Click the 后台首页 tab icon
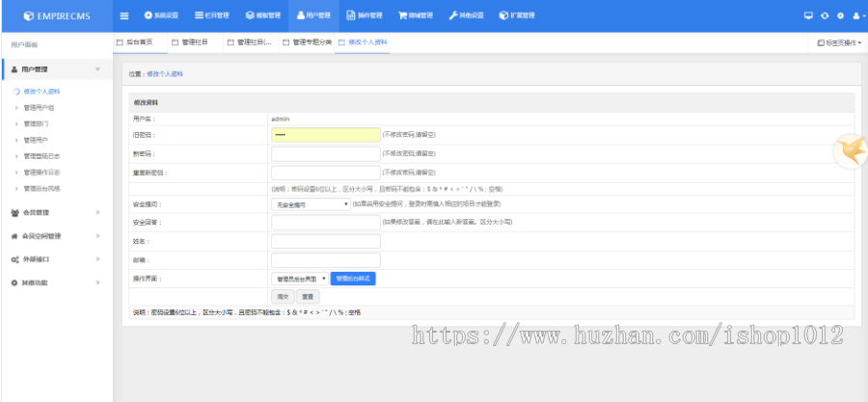 [120, 42]
